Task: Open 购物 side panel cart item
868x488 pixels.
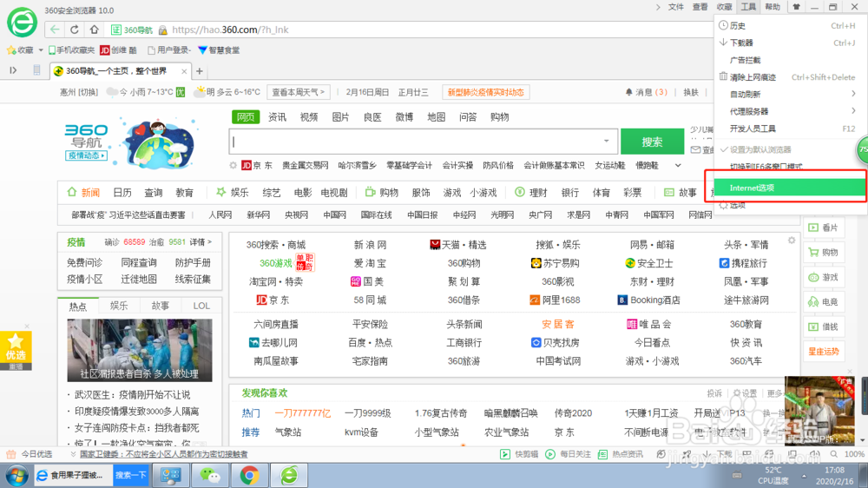Action: pyautogui.click(x=823, y=252)
